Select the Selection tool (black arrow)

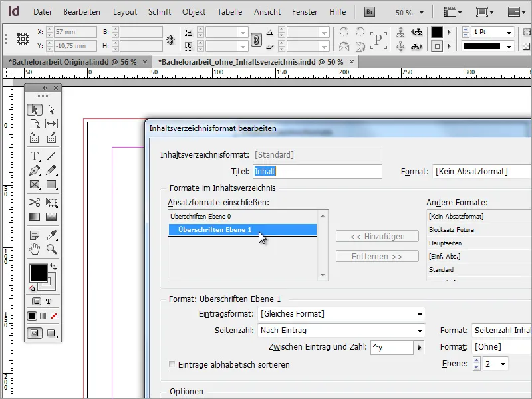pos(35,110)
